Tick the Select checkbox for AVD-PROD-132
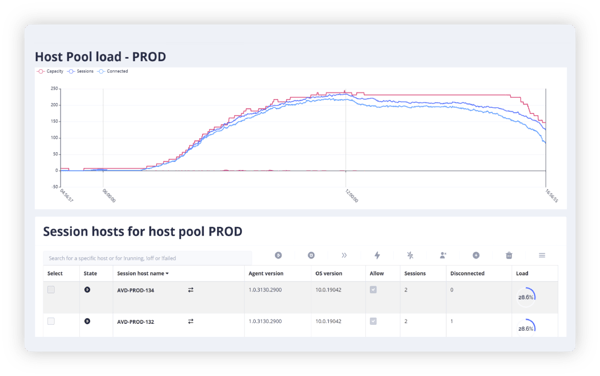This screenshot has height=376, width=600. tap(51, 321)
